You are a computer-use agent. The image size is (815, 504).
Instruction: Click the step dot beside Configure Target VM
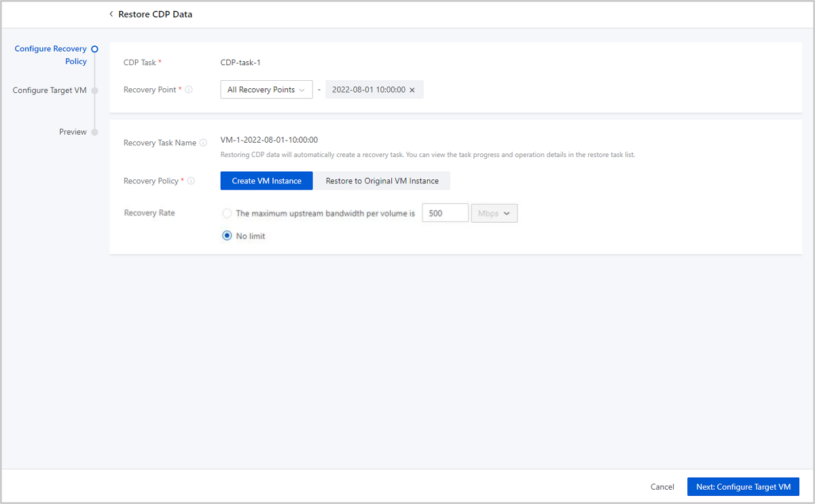click(95, 90)
